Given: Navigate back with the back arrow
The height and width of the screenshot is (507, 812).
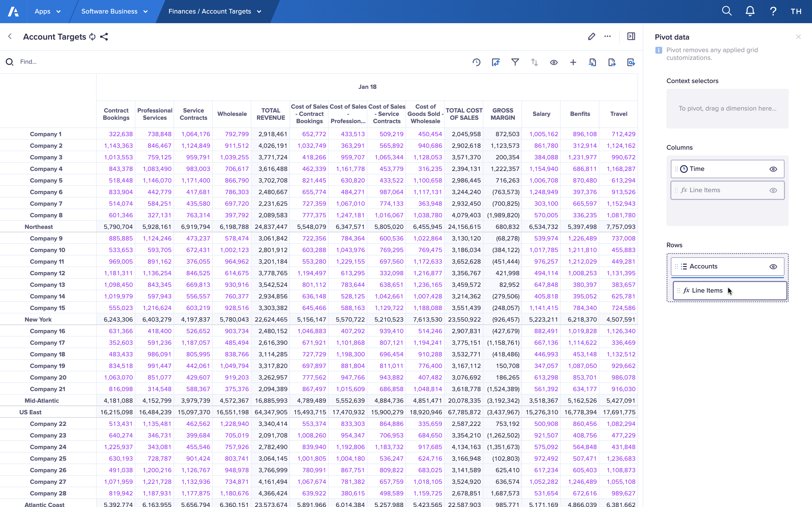Looking at the screenshot, I should pos(10,36).
